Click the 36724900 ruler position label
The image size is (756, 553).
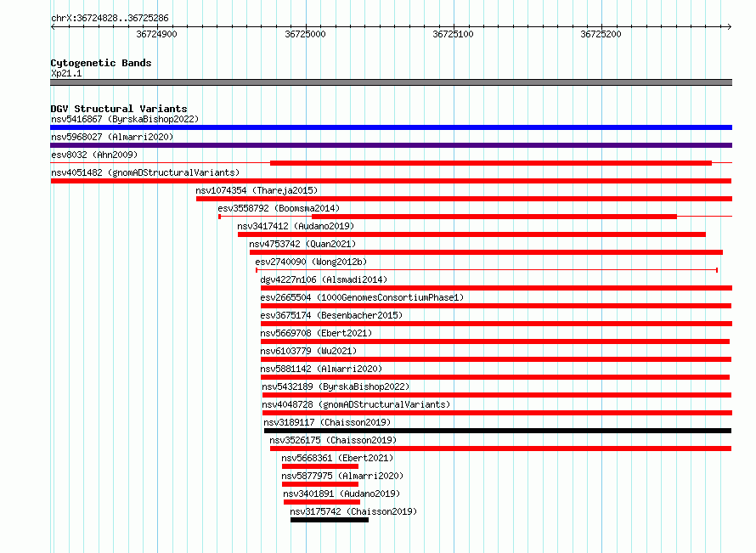pos(156,34)
